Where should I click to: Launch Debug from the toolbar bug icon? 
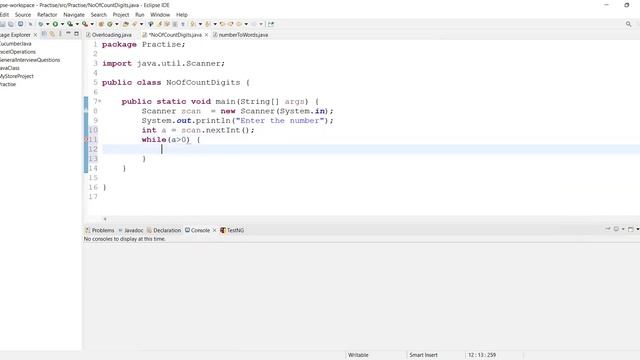(40, 24)
